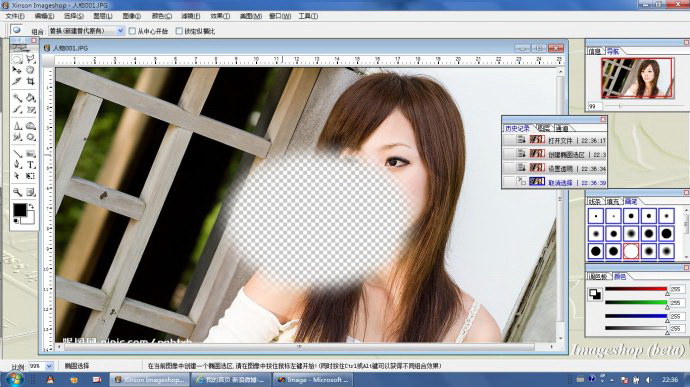Image resolution: width=690 pixels, height=387 pixels.
Task: Open the 滤镜 menu
Action: coord(191,16)
